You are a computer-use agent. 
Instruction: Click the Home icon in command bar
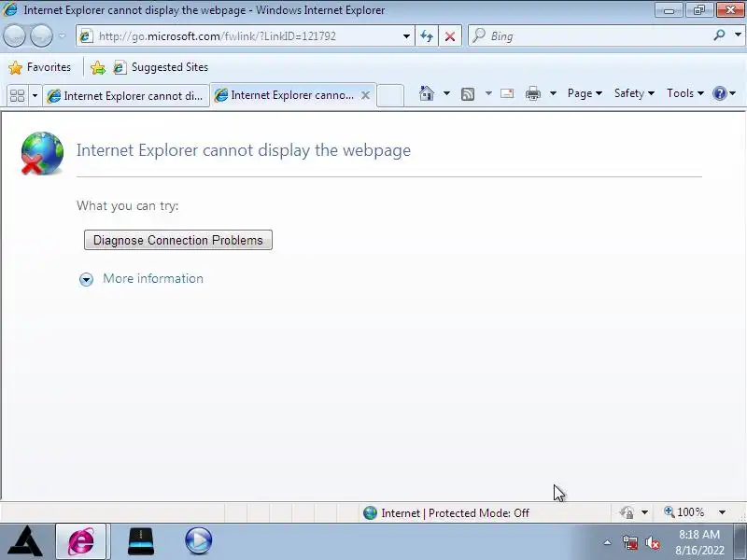click(x=427, y=93)
